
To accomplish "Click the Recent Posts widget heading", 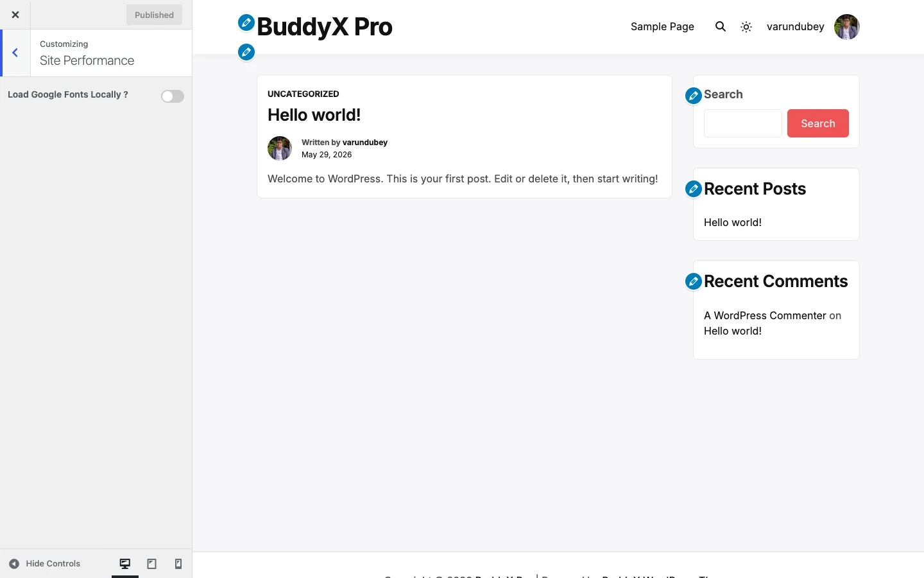I will (x=755, y=189).
